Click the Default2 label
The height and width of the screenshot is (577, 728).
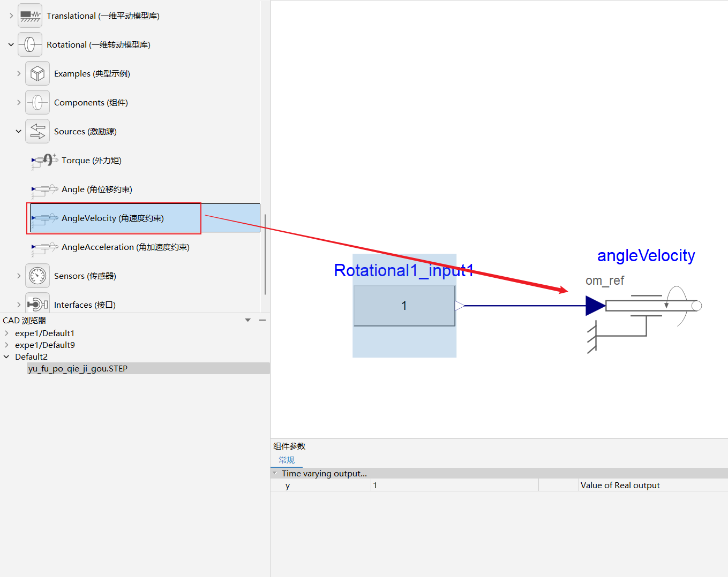coord(31,356)
